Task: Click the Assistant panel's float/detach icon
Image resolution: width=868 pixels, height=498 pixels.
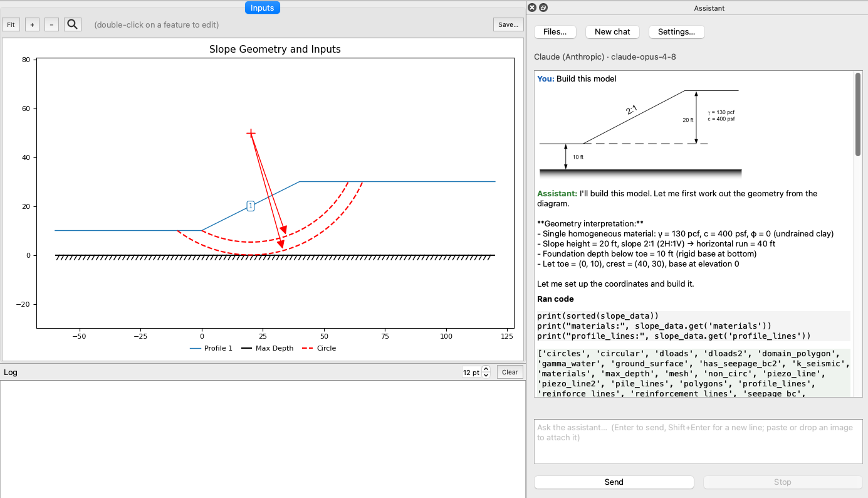Action: pos(543,8)
